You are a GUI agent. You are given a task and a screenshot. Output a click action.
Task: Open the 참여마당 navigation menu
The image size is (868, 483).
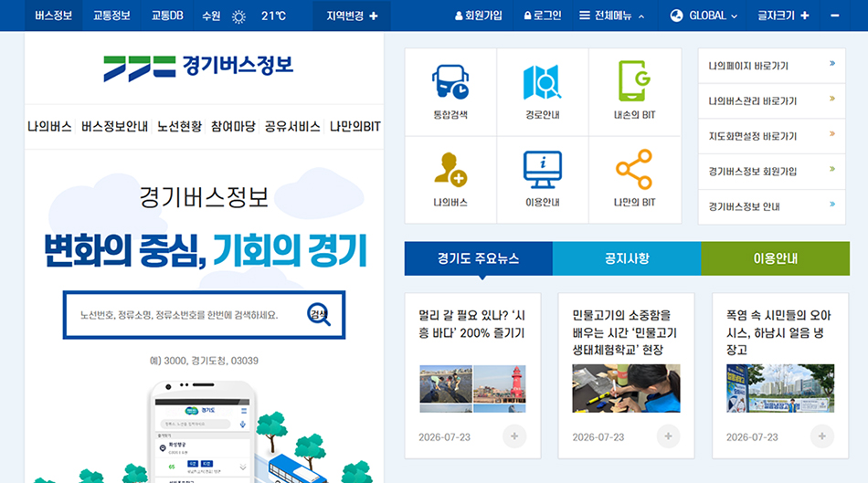pos(233,127)
